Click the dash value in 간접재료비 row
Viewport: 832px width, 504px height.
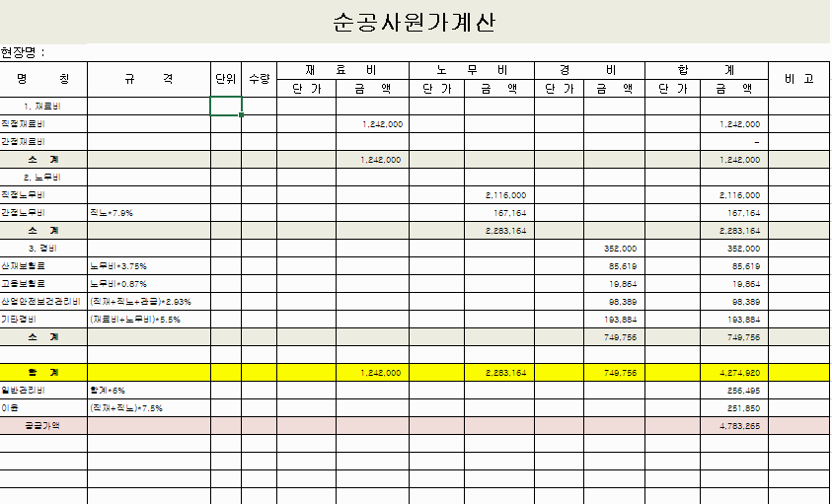[757, 142]
